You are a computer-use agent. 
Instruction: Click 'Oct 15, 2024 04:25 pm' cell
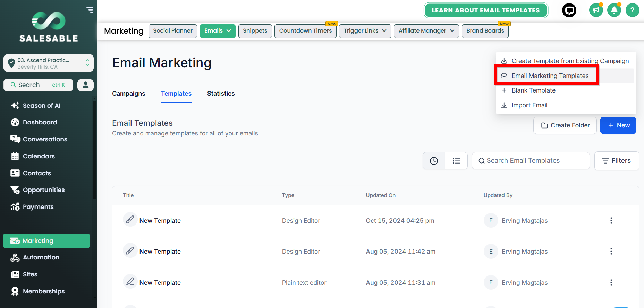(x=400, y=221)
